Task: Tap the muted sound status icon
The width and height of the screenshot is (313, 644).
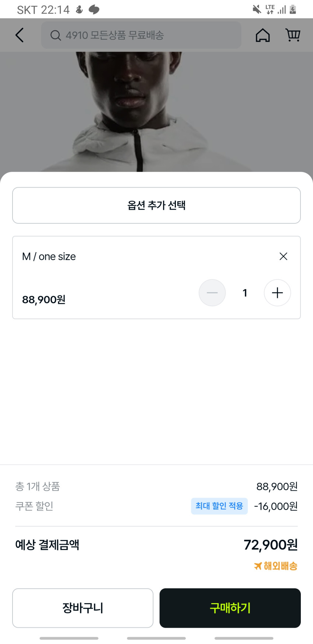Action: (x=257, y=9)
